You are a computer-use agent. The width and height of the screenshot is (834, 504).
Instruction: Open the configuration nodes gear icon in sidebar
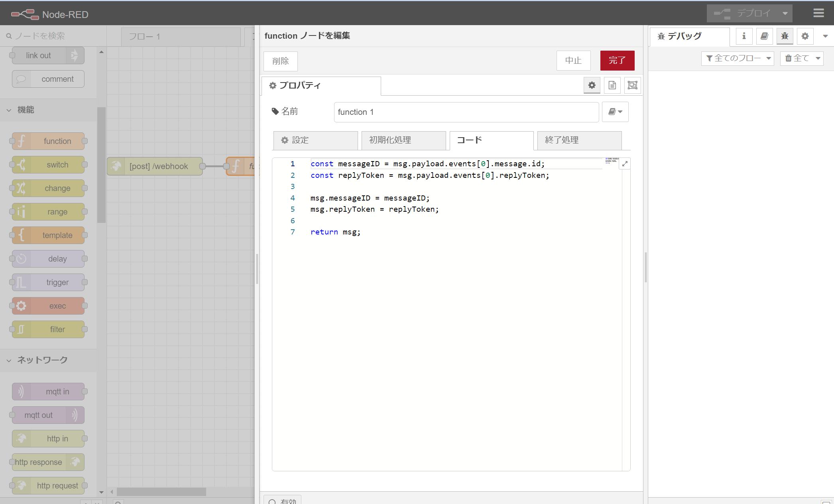tap(805, 36)
